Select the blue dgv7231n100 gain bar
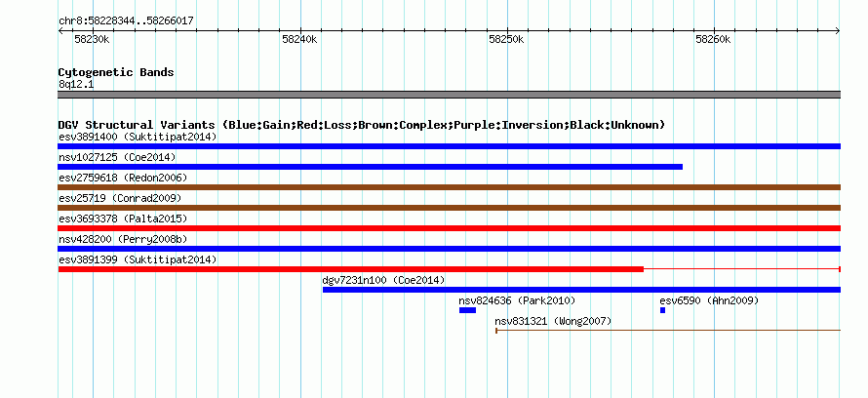 pyautogui.click(x=581, y=290)
